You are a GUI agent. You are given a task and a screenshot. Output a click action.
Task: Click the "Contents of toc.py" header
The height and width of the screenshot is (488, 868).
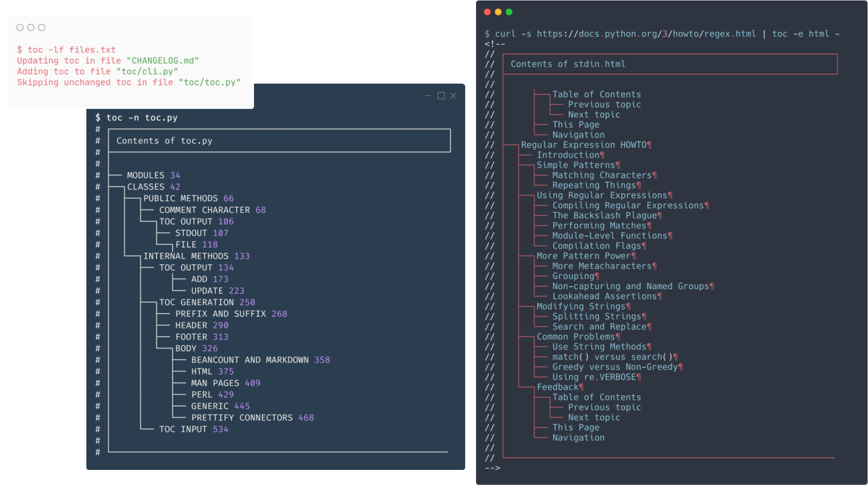tap(165, 141)
